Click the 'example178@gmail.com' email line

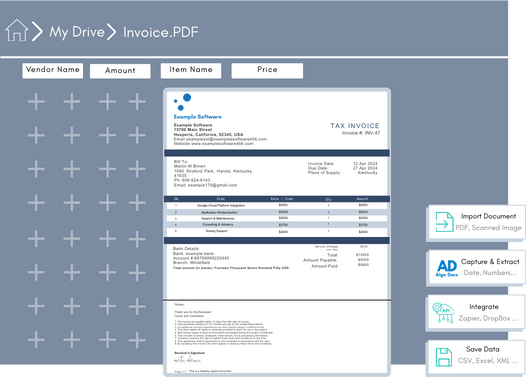coord(206,185)
